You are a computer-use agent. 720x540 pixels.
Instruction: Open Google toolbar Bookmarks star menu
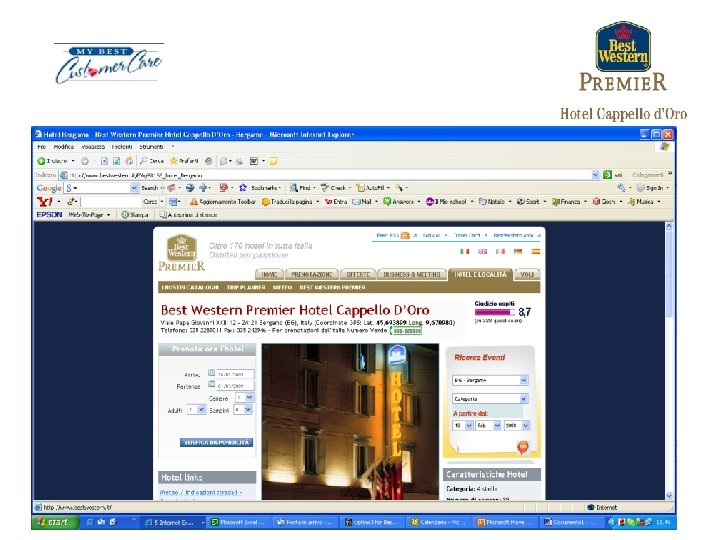click(x=260, y=188)
